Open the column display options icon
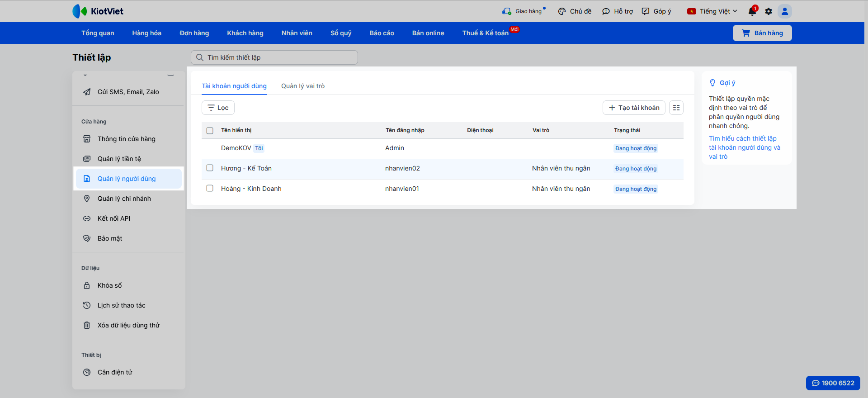 [676, 108]
